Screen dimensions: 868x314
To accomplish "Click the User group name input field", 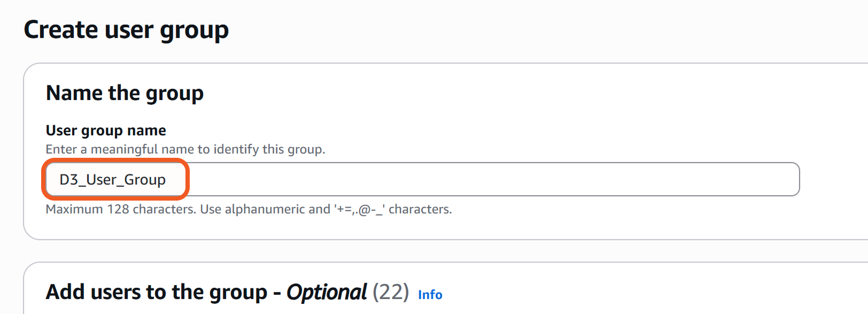I will click(422, 180).
